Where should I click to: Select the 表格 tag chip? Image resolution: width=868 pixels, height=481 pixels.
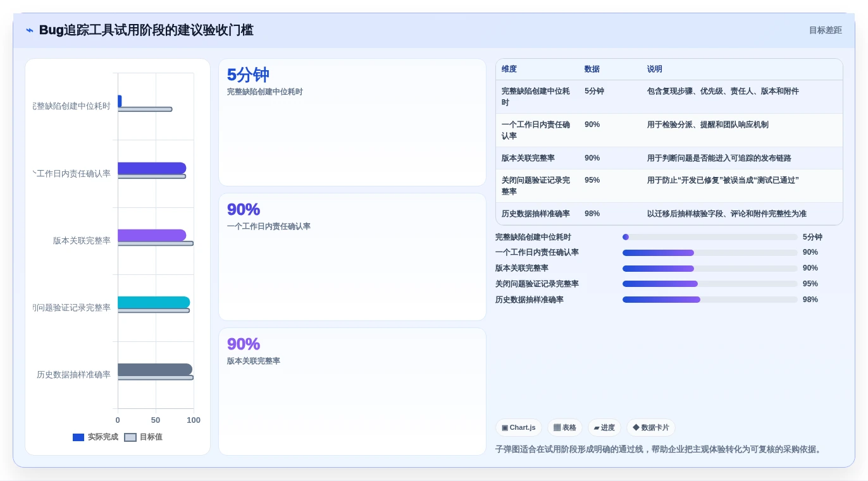565,428
